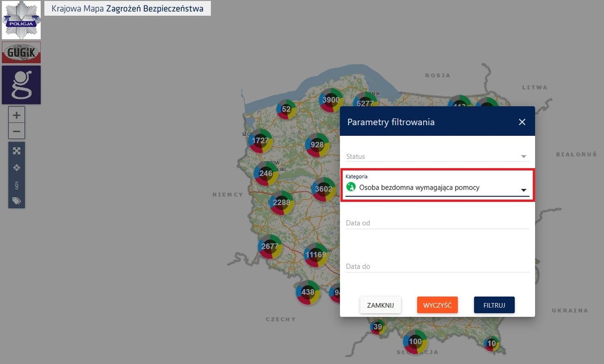
Task: Click the Data do date field
Action: tap(437, 266)
